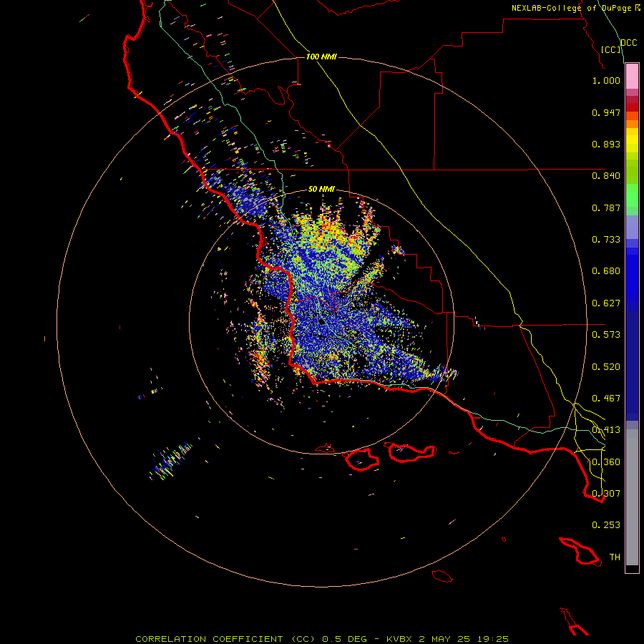The image size is (644, 644).
Task: Click the 1.000 scale value
Action: point(606,80)
